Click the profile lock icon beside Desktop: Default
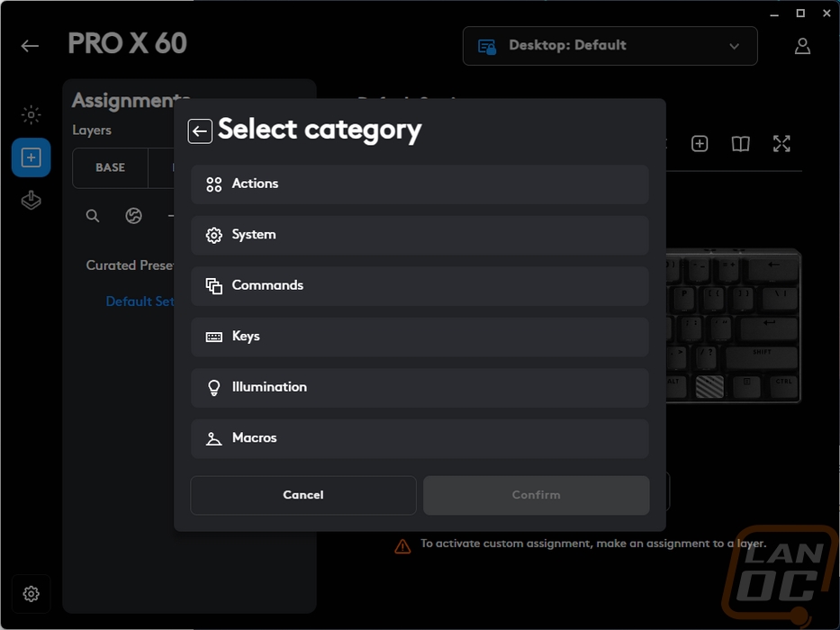 click(x=487, y=47)
